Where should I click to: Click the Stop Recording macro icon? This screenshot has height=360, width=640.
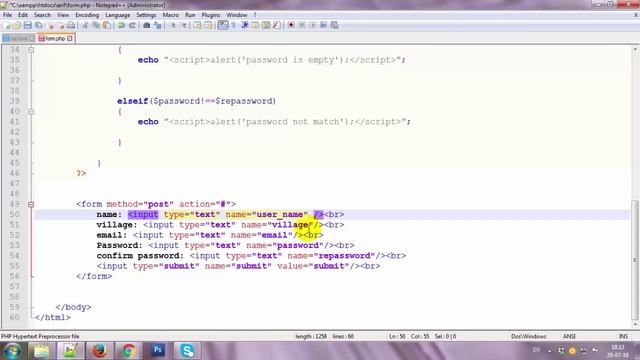tap(302, 25)
